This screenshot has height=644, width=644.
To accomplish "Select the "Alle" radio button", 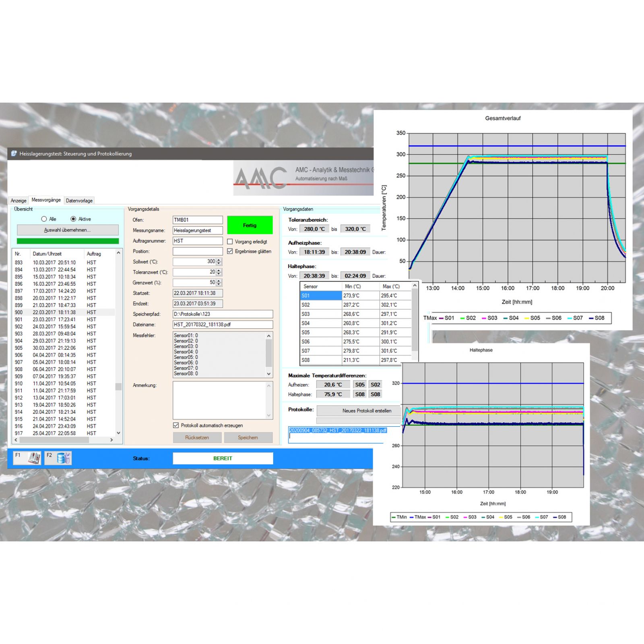I will point(44,219).
